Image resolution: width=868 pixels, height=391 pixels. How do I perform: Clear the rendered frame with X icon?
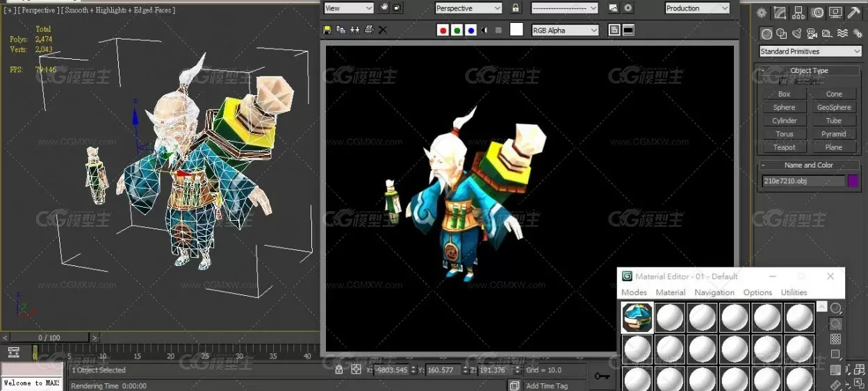pos(382,30)
